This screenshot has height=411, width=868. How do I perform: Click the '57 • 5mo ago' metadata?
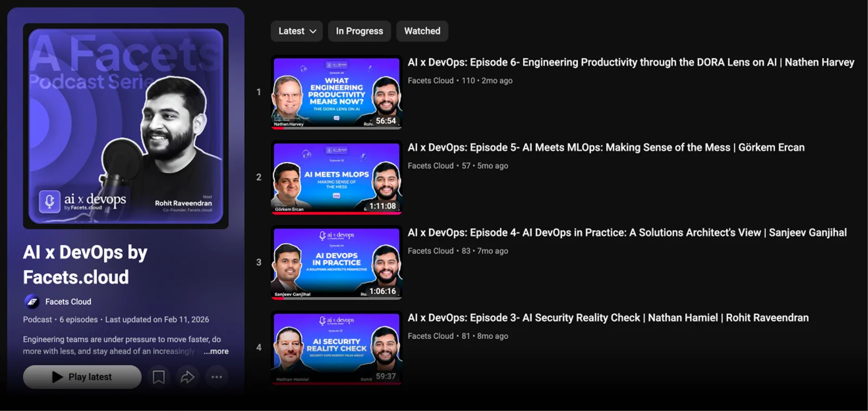(x=485, y=166)
